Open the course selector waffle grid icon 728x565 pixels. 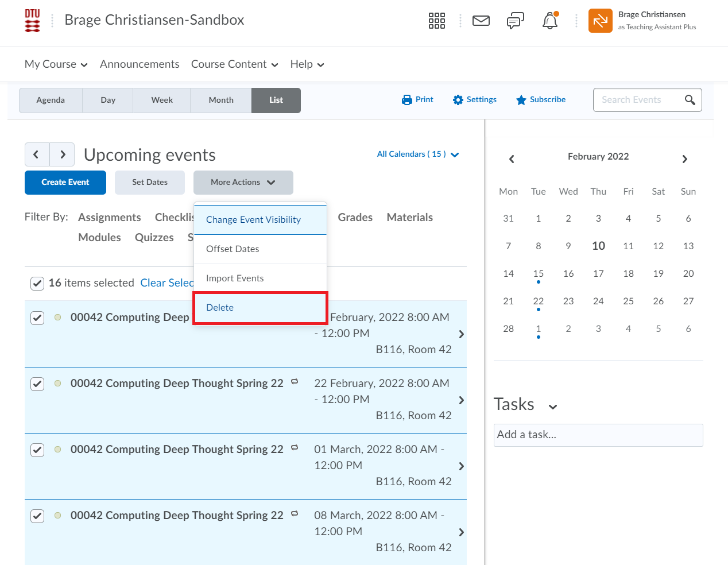(436, 21)
